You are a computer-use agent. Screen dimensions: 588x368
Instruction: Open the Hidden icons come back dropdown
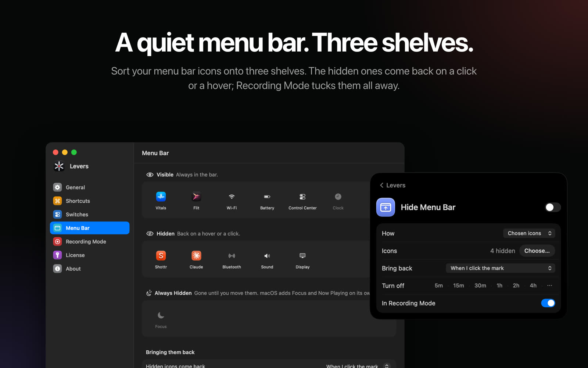pos(358,366)
